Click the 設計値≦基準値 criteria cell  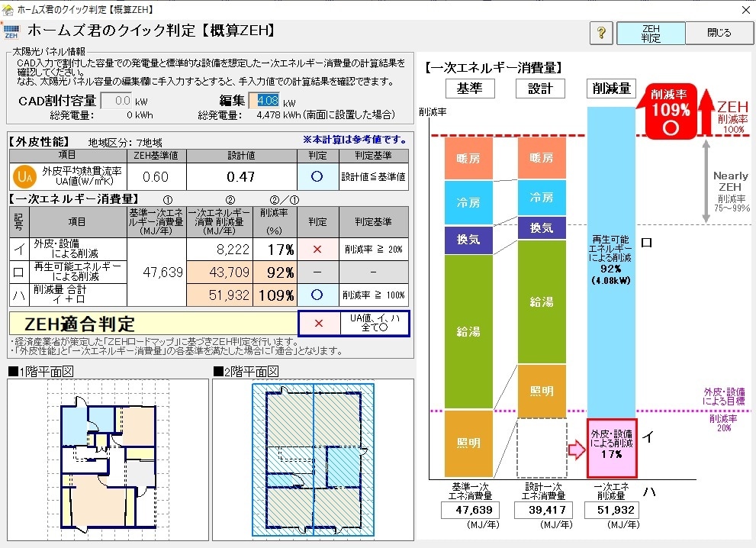point(374,176)
